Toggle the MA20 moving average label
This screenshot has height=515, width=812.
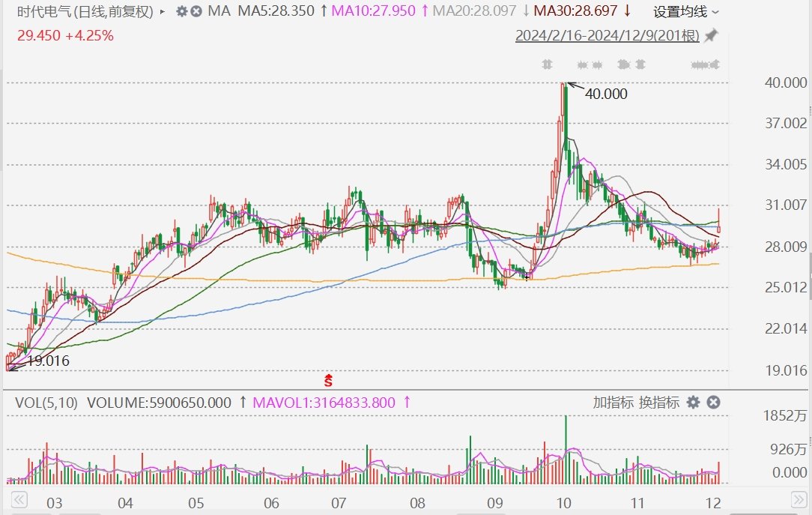pyautogui.click(x=476, y=11)
